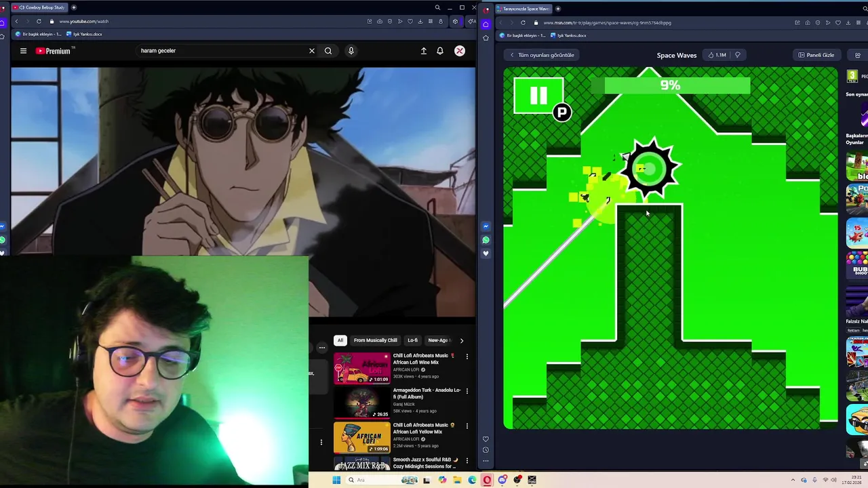868x488 pixels.
Task: Dislike Space Waves with thumbs-down icon
Action: (738, 55)
